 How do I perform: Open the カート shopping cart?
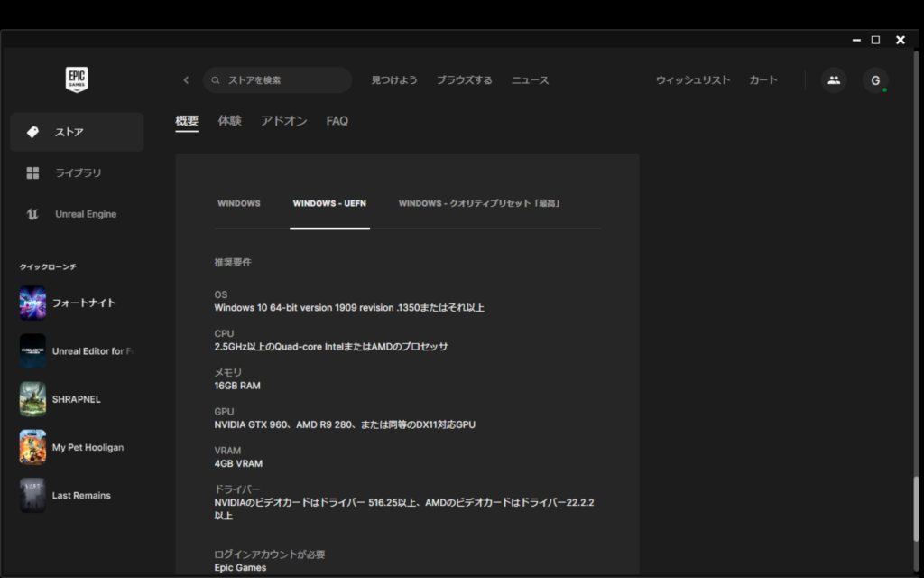763,80
